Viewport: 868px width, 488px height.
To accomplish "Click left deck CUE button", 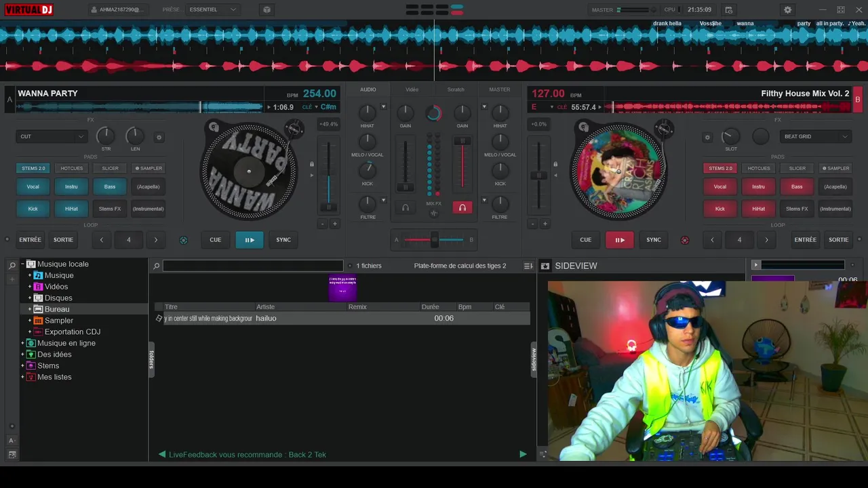I will [x=215, y=240].
